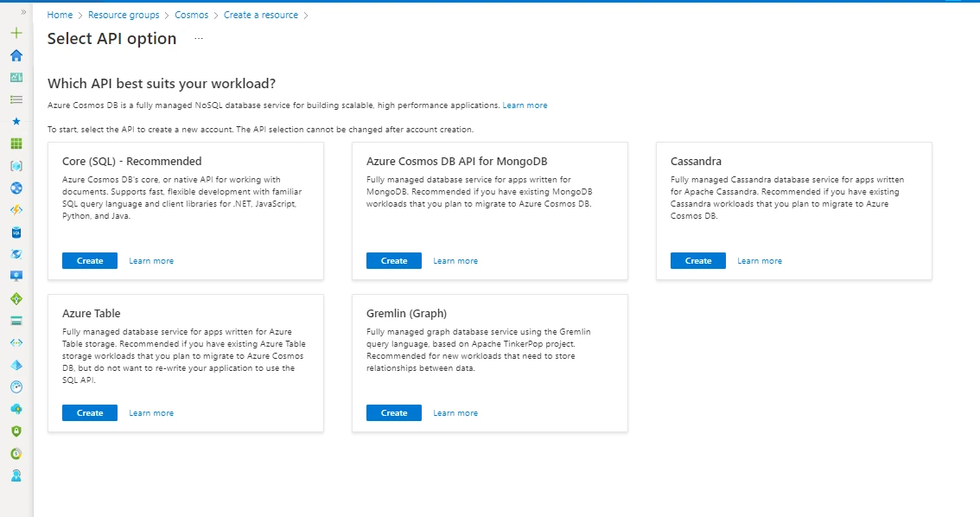Image resolution: width=980 pixels, height=517 pixels.
Task: Click the All services list icon
Action: click(x=16, y=99)
